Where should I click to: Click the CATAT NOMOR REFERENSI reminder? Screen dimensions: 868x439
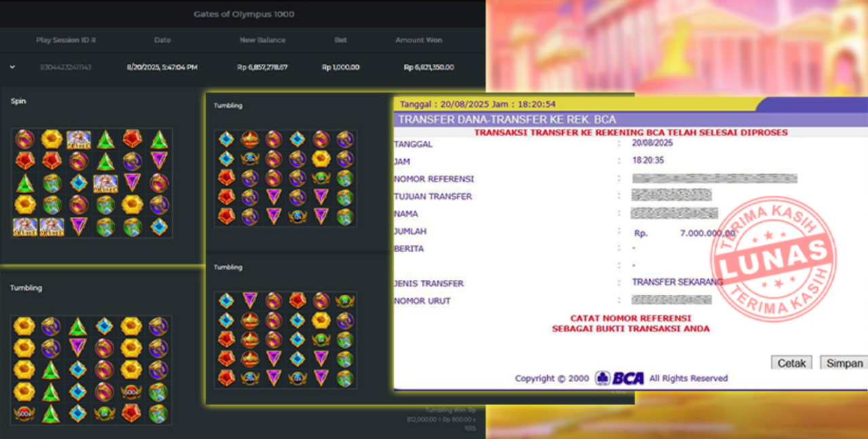coord(631,318)
